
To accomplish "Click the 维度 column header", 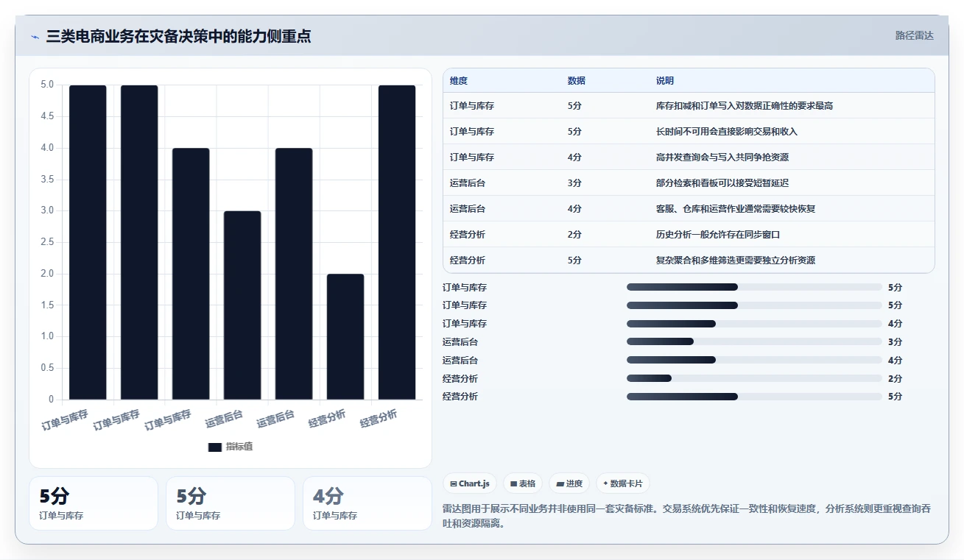I will pyautogui.click(x=459, y=81).
